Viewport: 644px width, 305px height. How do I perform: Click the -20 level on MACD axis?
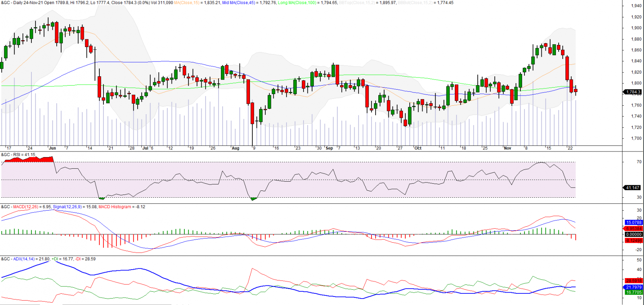click(638, 250)
